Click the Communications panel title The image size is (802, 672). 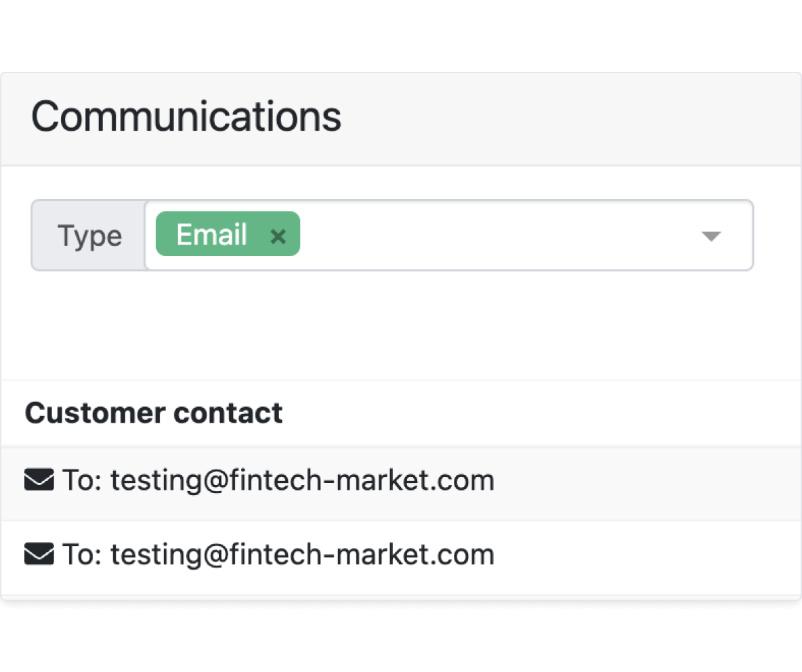click(186, 117)
